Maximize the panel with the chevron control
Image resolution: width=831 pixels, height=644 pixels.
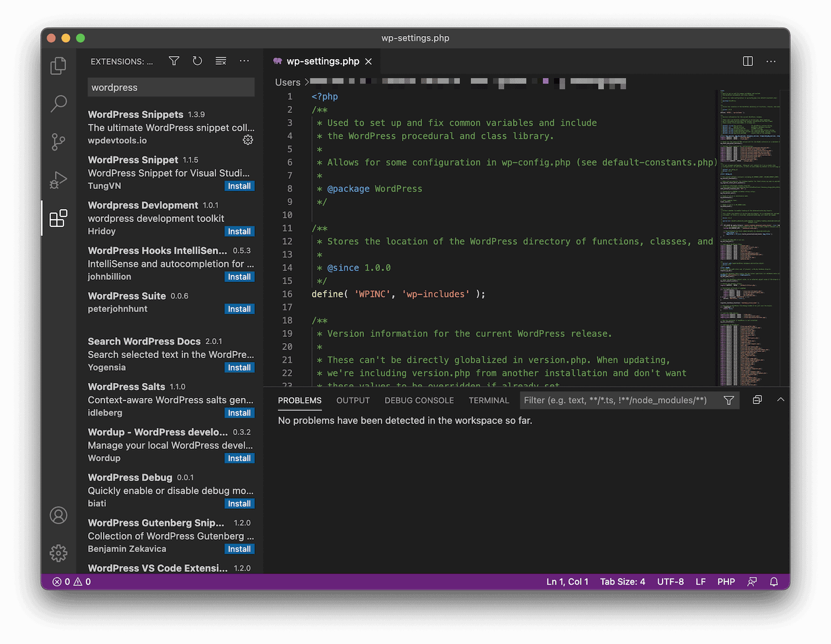tap(781, 399)
